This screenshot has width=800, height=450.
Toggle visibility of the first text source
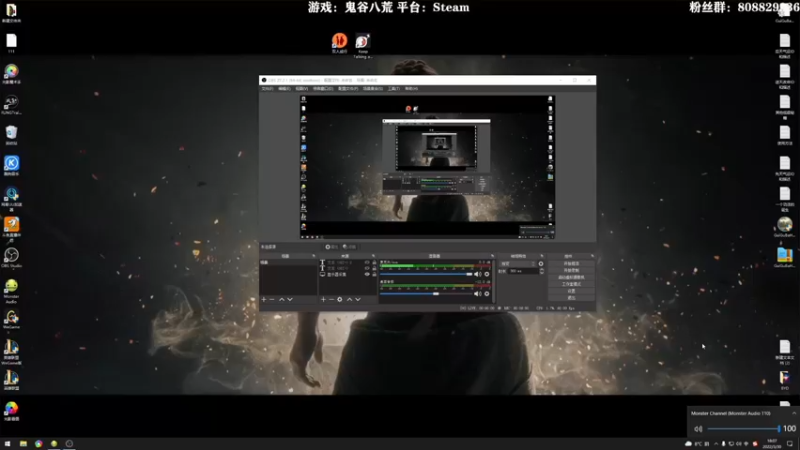pyautogui.click(x=367, y=262)
